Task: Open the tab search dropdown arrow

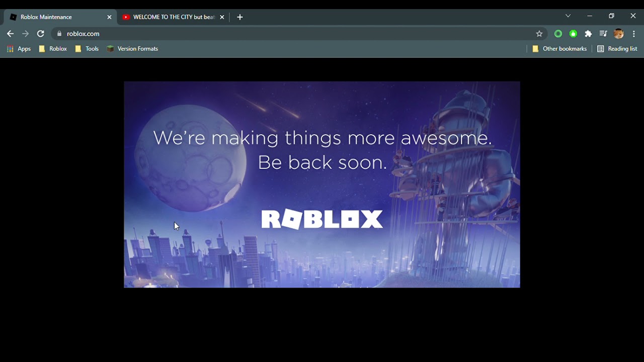Action: click(x=568, y=16)
